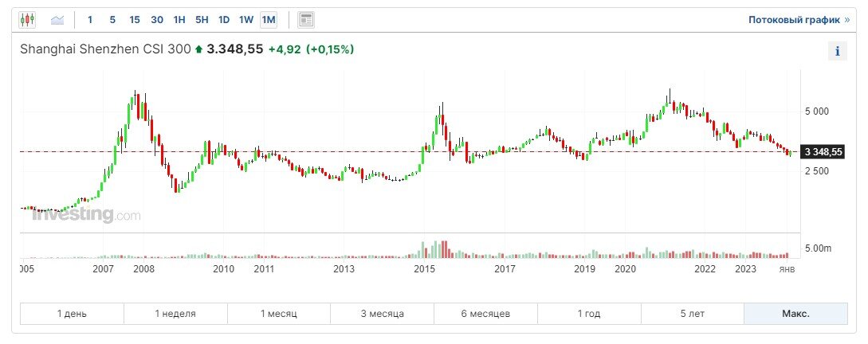Click the 2007 time axis label

104,269
